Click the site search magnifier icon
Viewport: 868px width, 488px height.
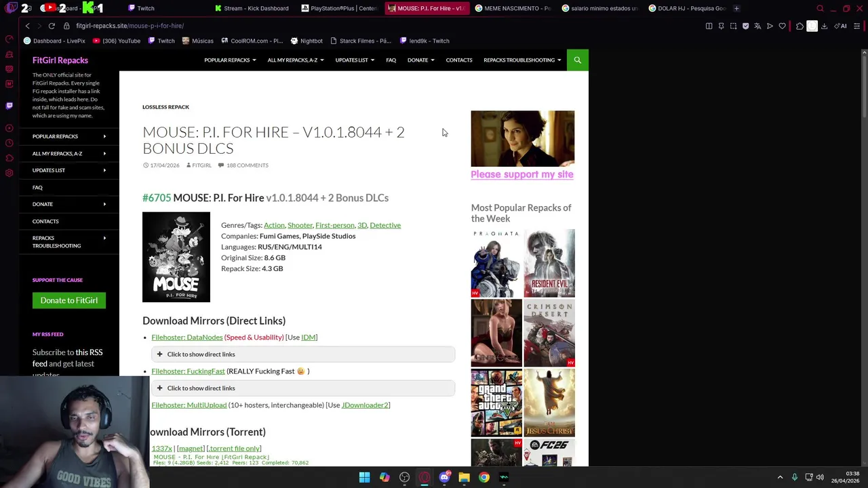tap(578, 60)
